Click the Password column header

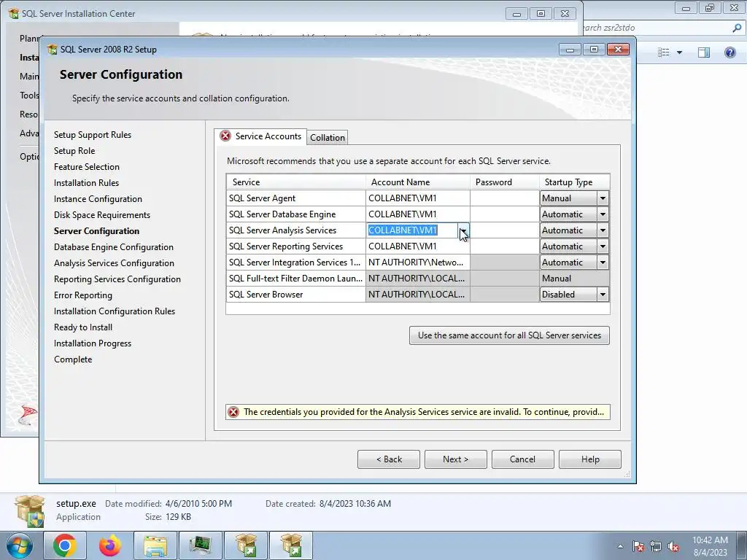point(505,182)
